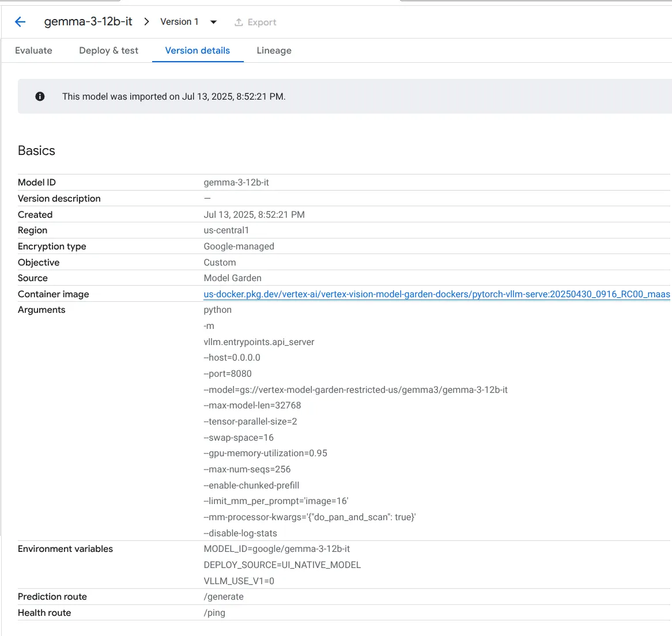The image size is (672, 636).
Task: Click the VLLM_USE_V1=0 variable
Action: tap(239, 581)
